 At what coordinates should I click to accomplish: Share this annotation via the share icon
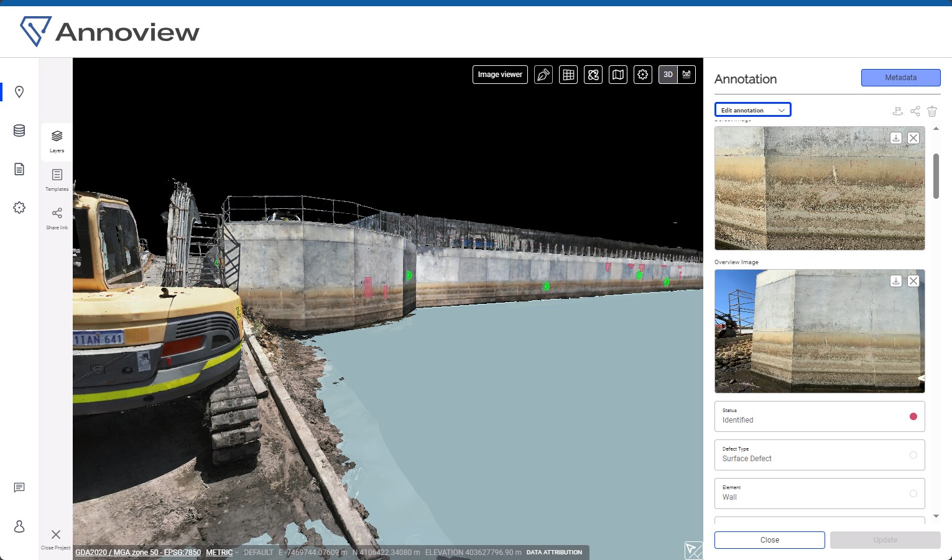[x=915, y=111]
